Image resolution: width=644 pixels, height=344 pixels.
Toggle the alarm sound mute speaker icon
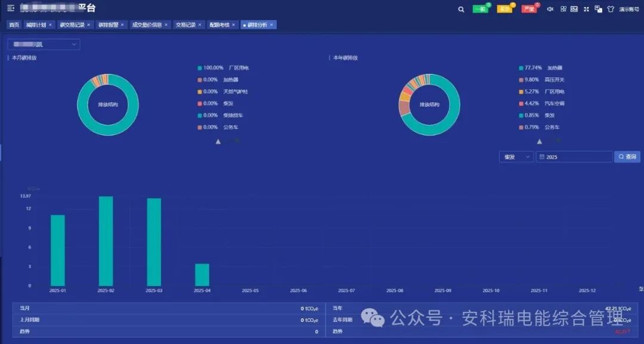coord(550,9)
